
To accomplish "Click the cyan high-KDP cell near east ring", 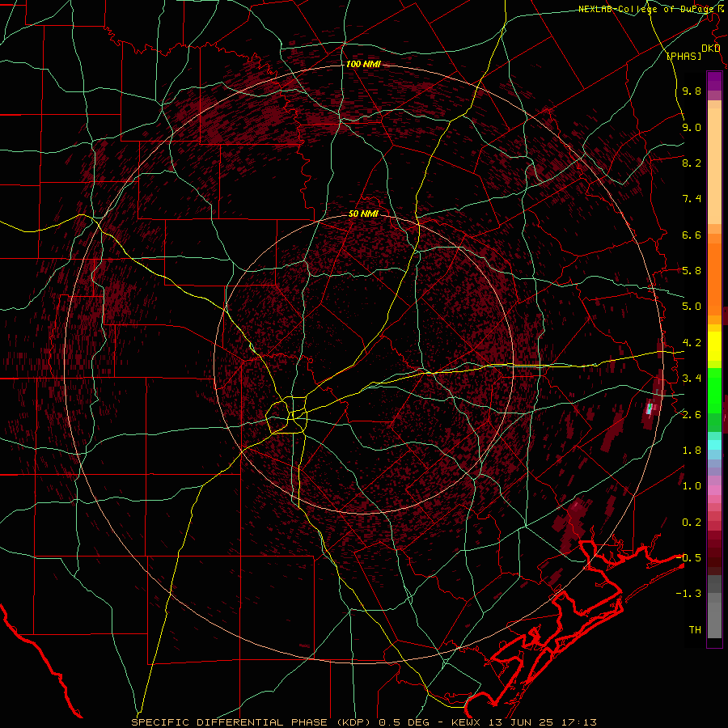I will pos(650,408).
